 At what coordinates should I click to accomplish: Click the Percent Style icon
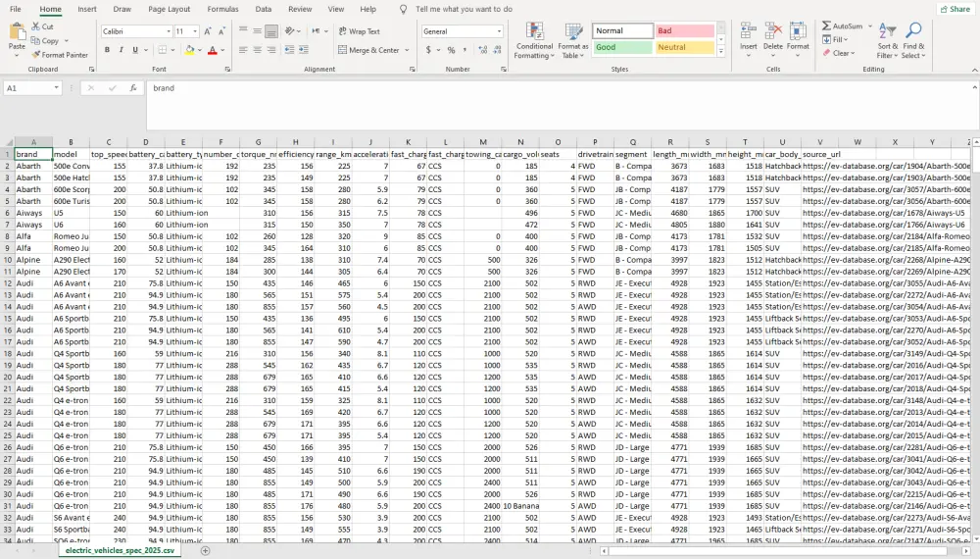451,50
